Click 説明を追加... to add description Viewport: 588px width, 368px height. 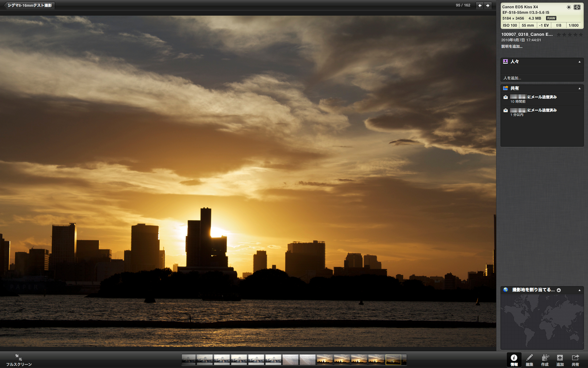click(x=512, y=47)
